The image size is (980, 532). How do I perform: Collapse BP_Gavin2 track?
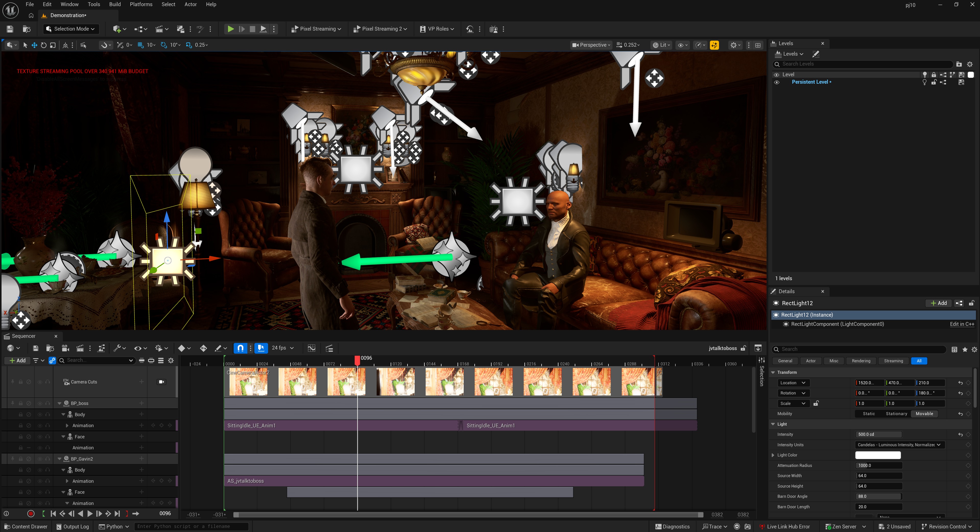[x=60, y=459]
